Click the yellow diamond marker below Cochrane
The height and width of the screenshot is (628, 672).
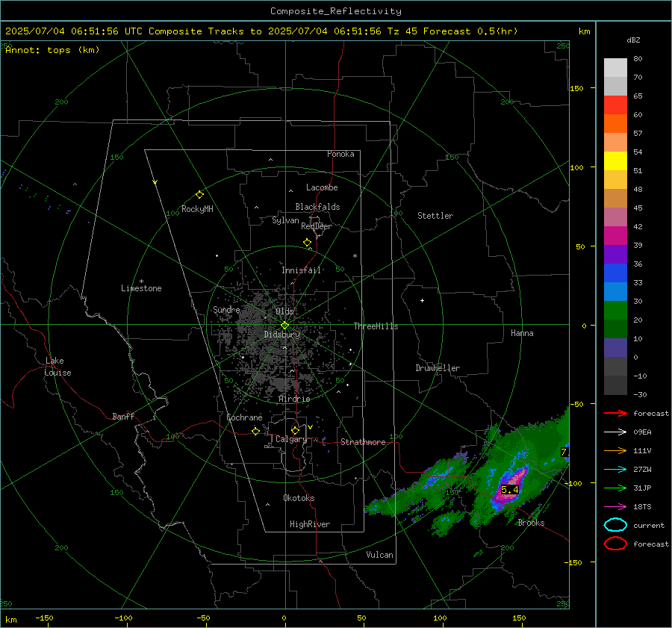coord(255,431)
